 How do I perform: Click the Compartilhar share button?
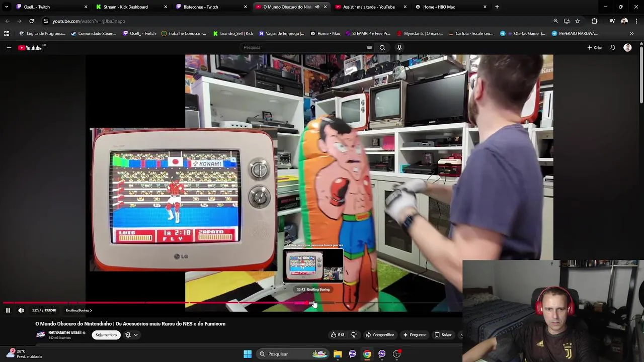[x=380, y=335]
